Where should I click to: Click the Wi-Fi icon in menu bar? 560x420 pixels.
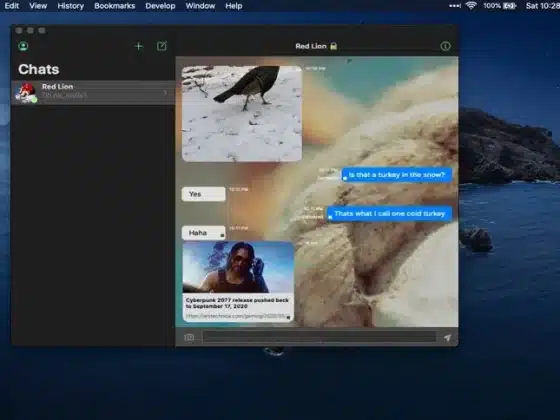point(471,6)
